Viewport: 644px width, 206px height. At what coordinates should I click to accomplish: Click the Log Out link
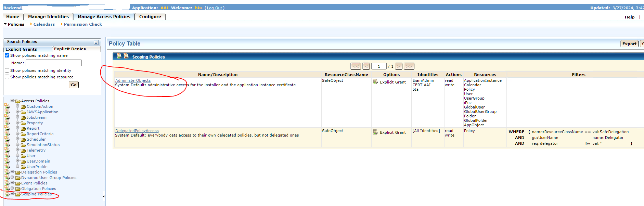coord(215,8)
